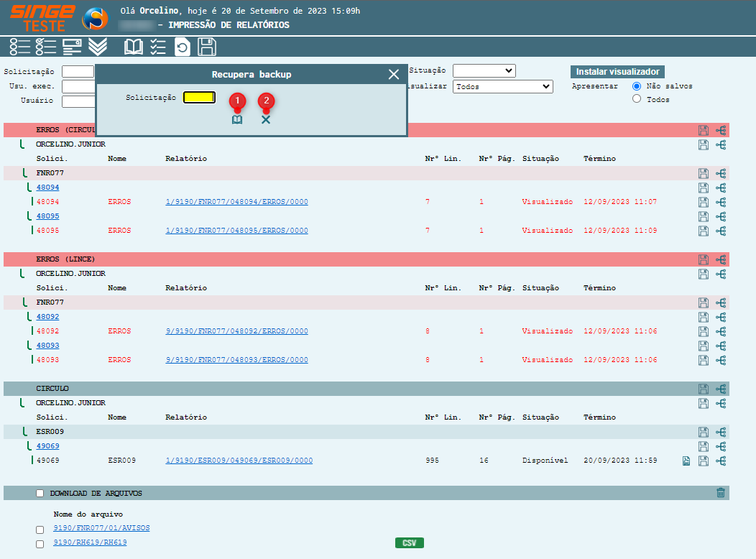Image resolution: width=756 pixels, height=559 pixels.
Task: Click save icon on ERROS (LINCE) header
Action: [704, 260]
